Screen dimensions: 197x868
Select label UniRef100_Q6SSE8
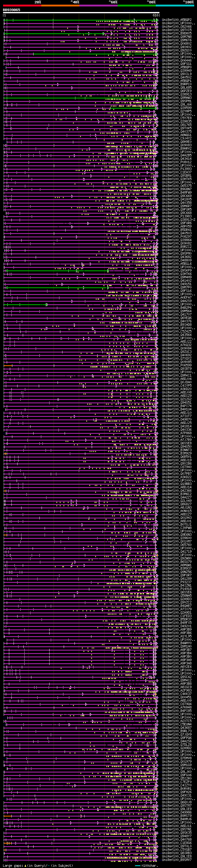(177, 443)
